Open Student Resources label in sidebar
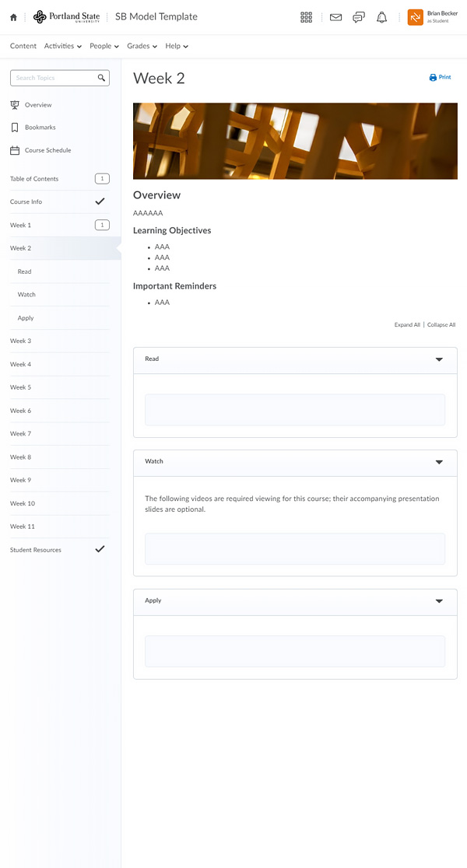This screenshot has width=467, height=868. pyautogui.click(x=36, y=550)
